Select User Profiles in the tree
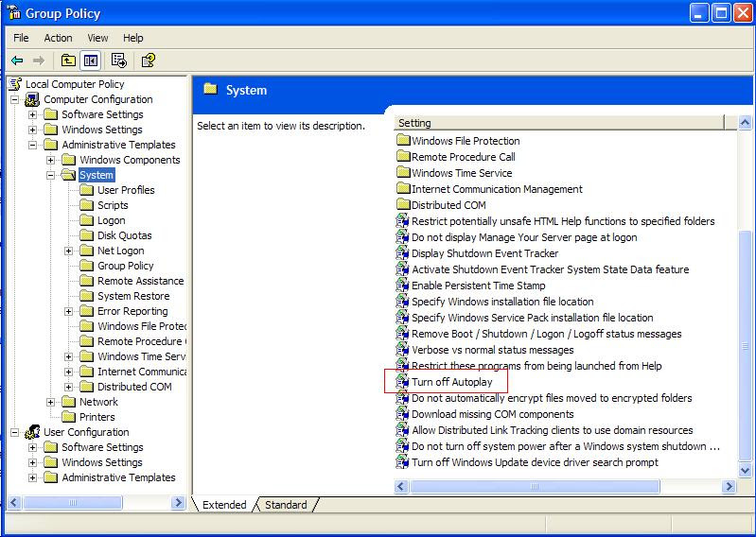The image size is (756, 537). pos(126,190)
